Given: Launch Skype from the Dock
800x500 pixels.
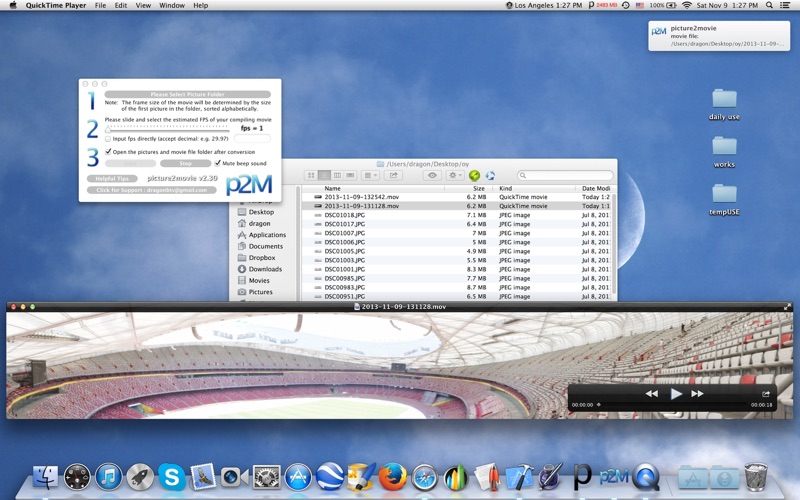Looking at the screenshot, I should (x=171, y=477).
